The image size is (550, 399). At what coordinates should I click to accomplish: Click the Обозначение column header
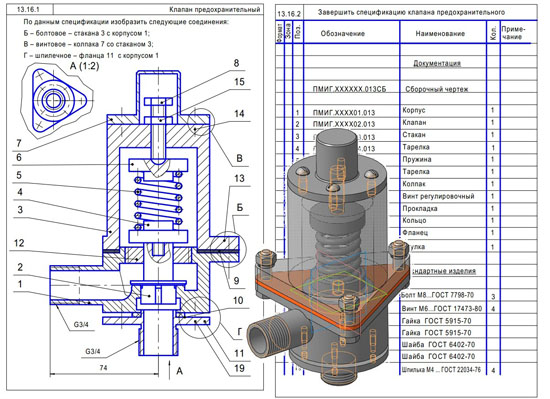(x=343, y=34)
